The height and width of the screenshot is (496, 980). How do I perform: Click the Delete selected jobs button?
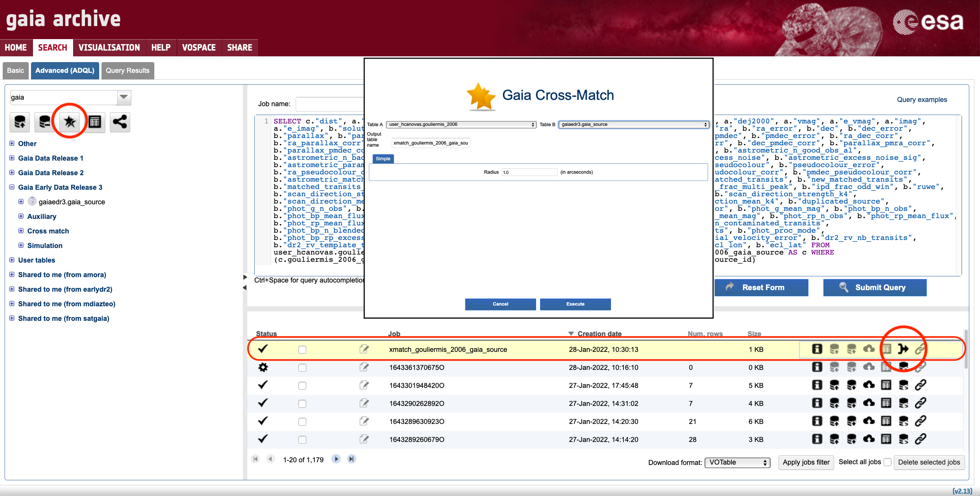coord(929,462)
